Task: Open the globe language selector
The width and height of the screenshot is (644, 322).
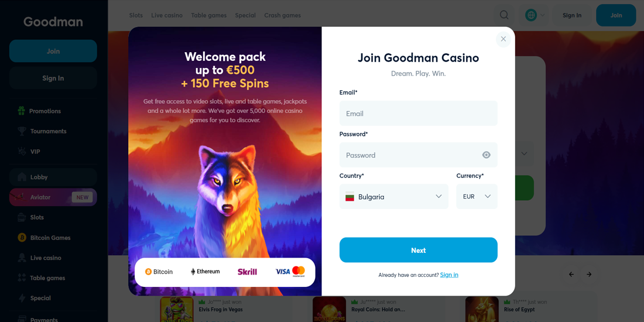Action: coord(532,15)
